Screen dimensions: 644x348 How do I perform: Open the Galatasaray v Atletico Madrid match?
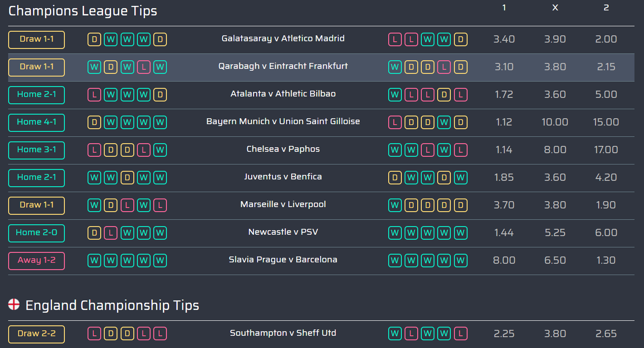click(x=283, y=39)
